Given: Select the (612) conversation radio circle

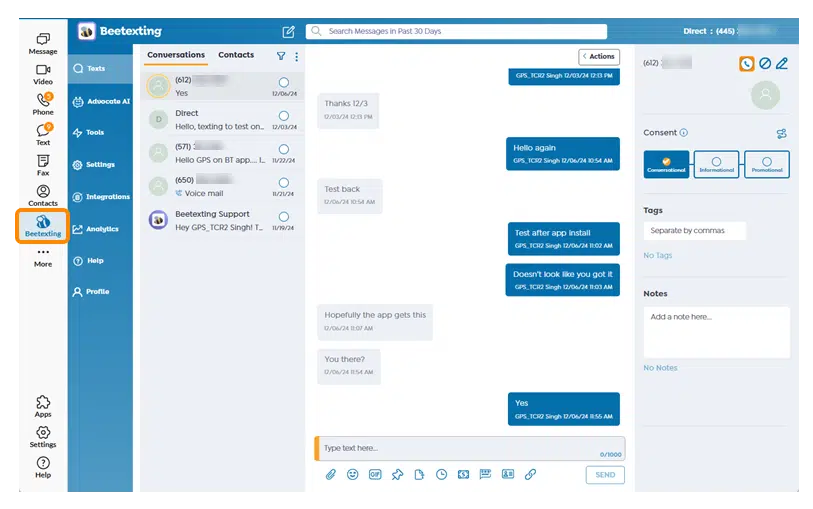Looking at the screenshot, I should pyautogui.click(x=284, y=82).
